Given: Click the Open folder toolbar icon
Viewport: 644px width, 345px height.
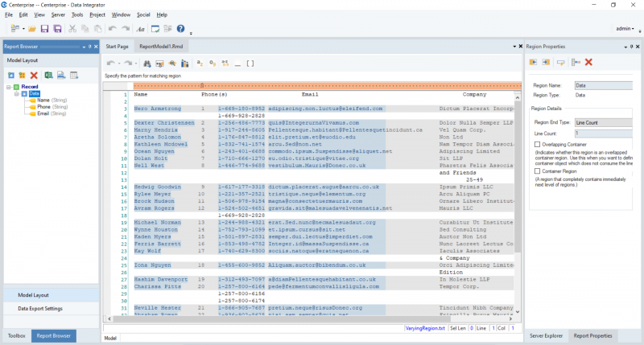Looking at the screenshot, I should click(31, 29).
